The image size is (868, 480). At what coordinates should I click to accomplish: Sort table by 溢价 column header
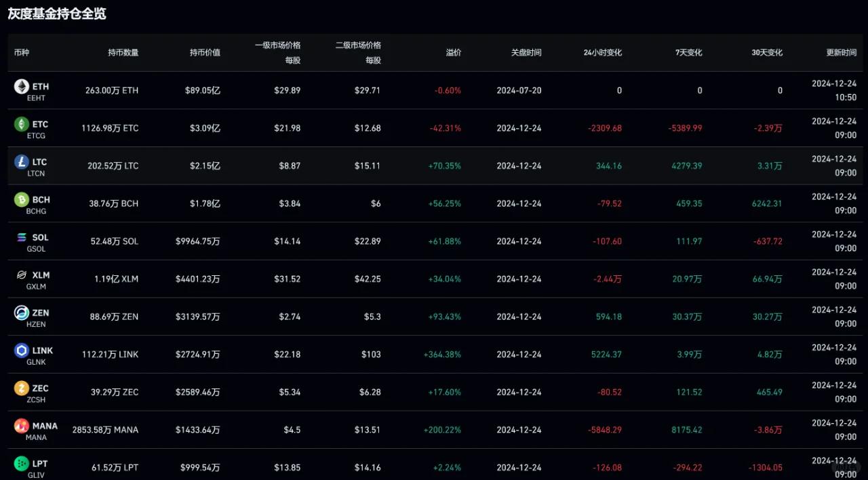(x=453, y=52)
